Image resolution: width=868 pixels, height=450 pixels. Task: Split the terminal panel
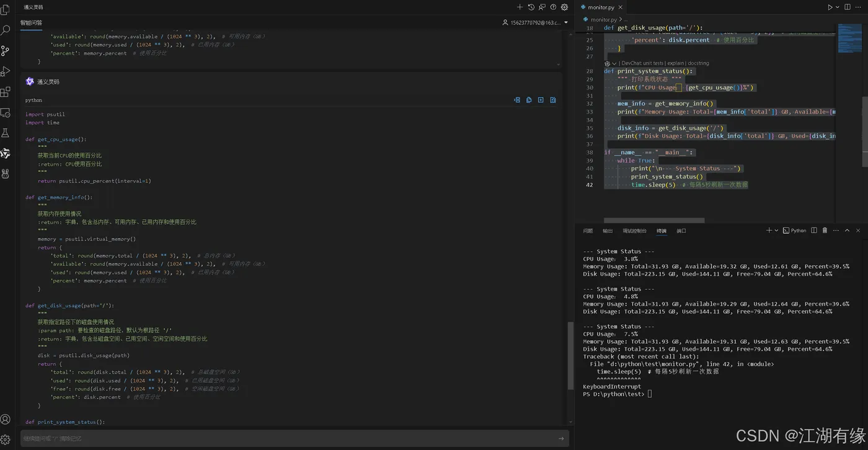pyautogui.click(x=814, y=231)
